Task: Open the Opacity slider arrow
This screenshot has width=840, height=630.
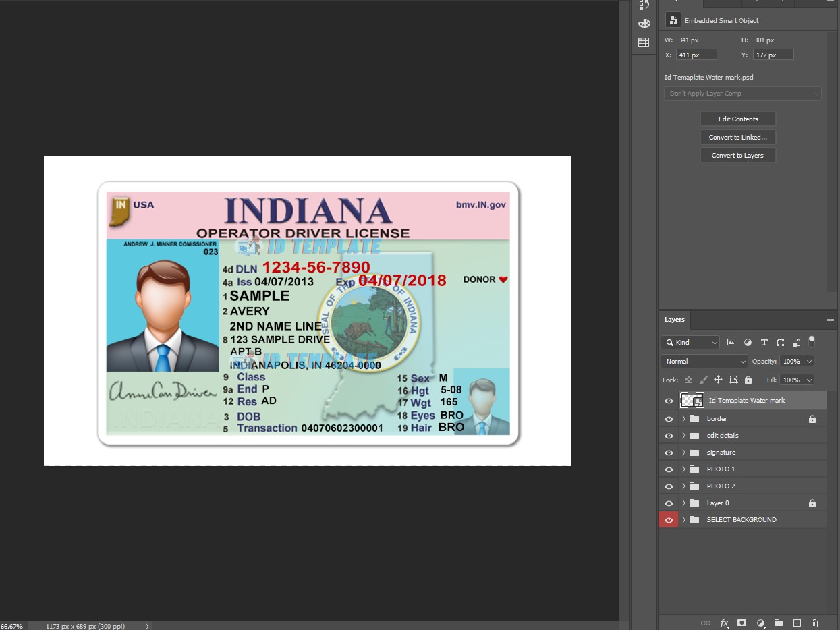Action: tap(809, 362)
